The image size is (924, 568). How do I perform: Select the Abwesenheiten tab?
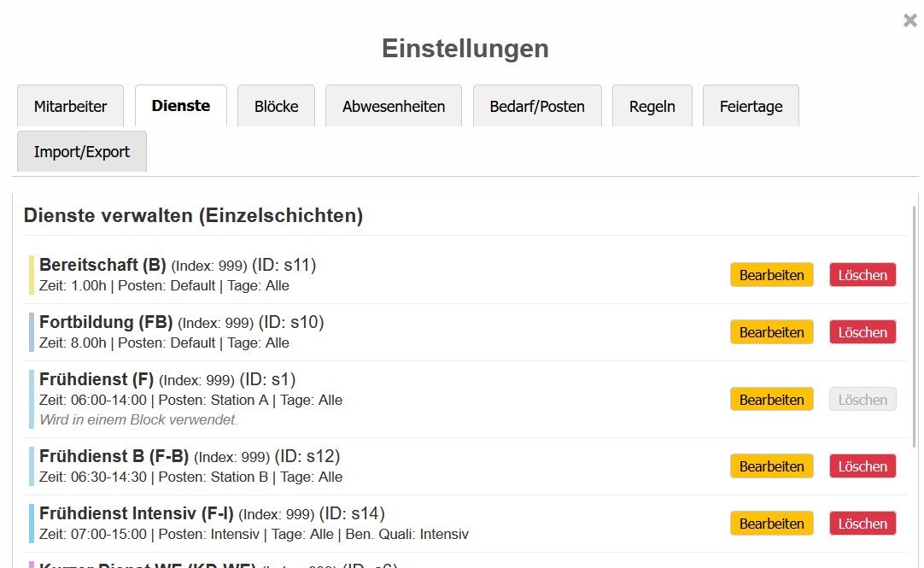click(394, 107)
